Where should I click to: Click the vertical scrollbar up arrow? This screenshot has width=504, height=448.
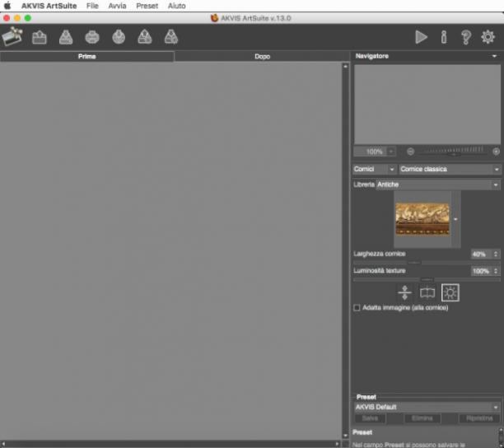click(346, 67)
